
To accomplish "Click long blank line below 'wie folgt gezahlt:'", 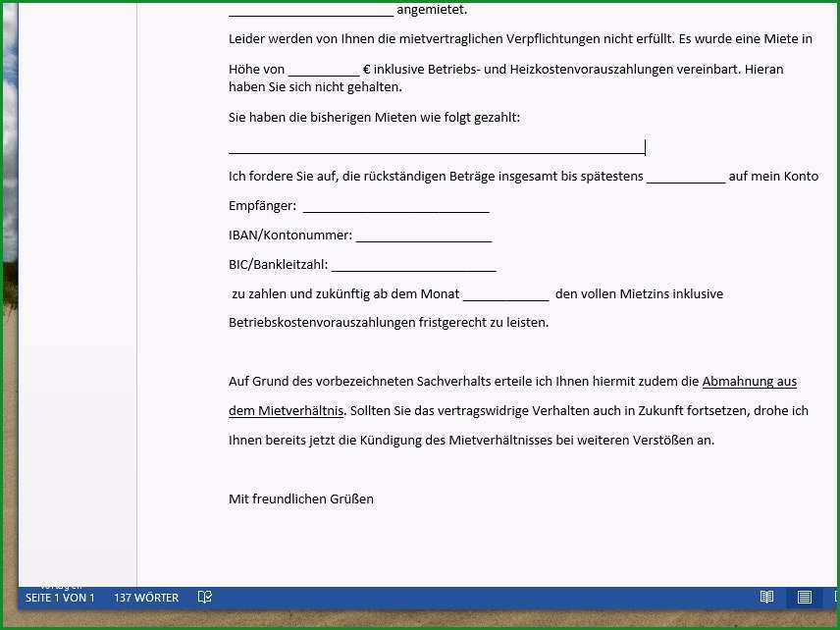I will coord(437,148).
